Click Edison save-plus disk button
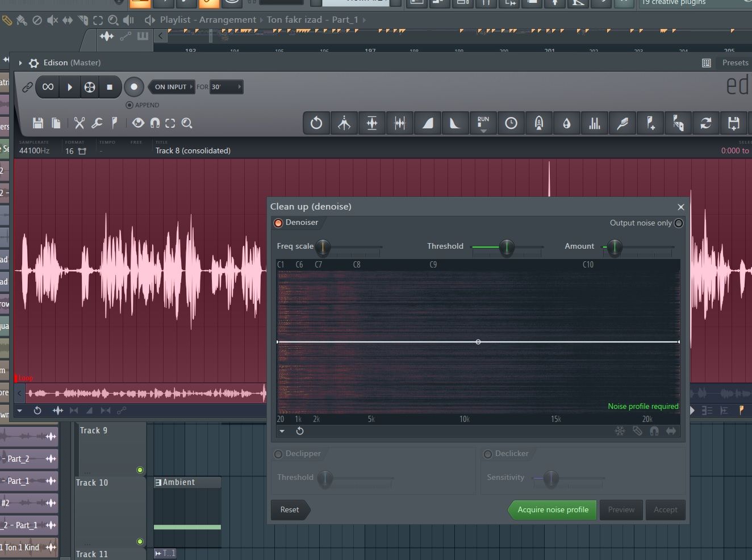Screen dimensions: 752x560 click(734, 123)
